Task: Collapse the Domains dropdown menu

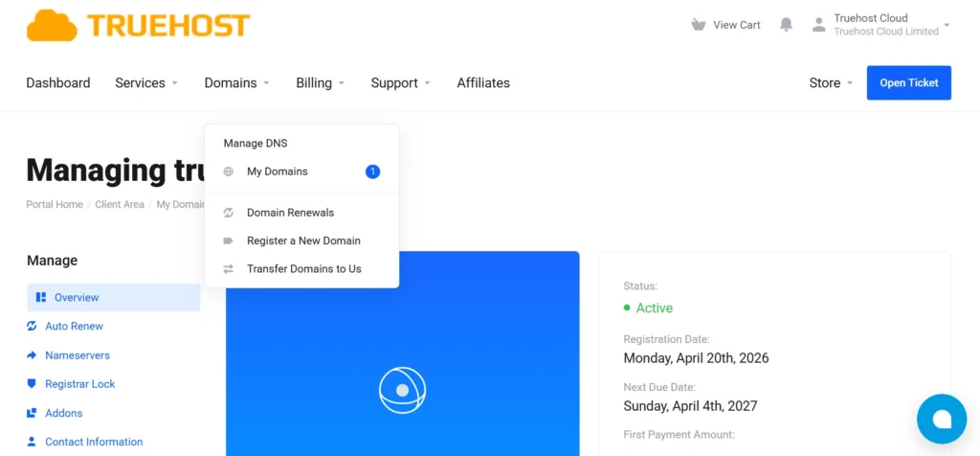Action: 237,82
